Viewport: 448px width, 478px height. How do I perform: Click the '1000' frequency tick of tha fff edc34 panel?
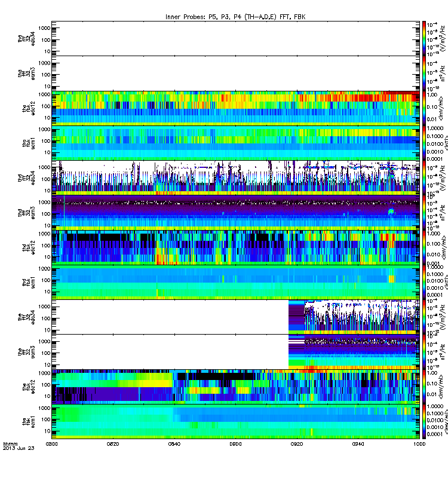[x=44, y=28]
